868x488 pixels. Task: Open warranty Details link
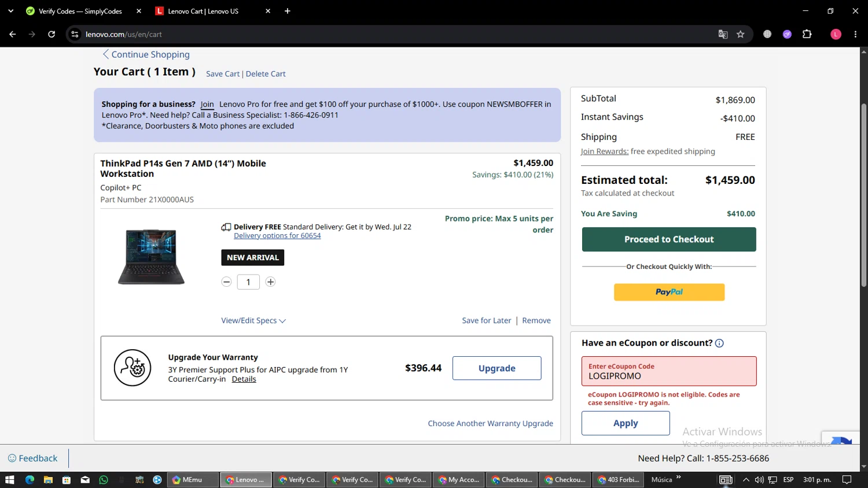[x=244, y=379]
